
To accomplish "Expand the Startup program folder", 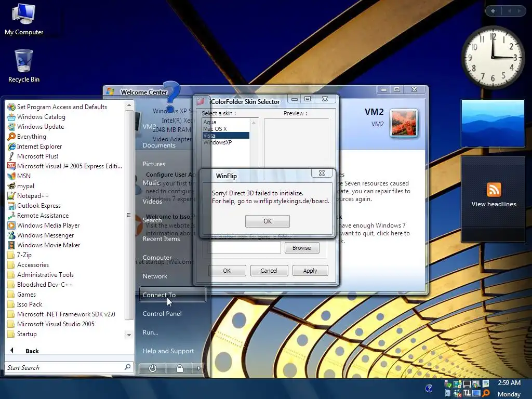I will 22,334.
